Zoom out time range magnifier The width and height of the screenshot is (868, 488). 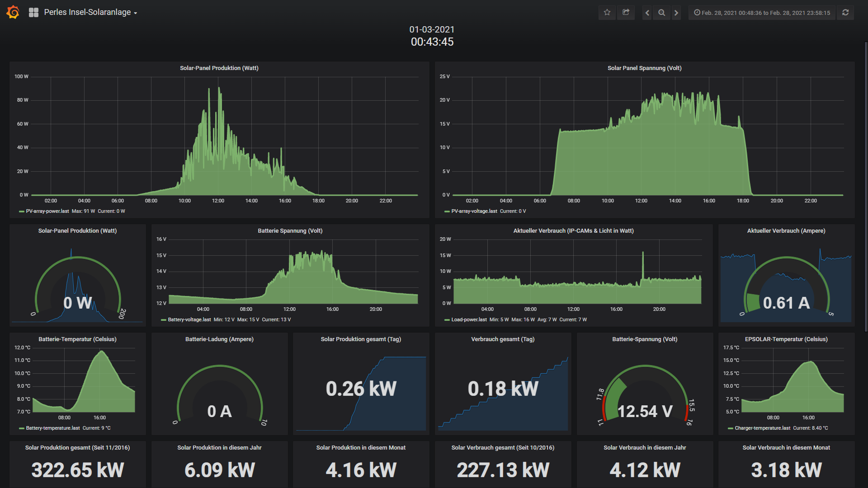662,13
